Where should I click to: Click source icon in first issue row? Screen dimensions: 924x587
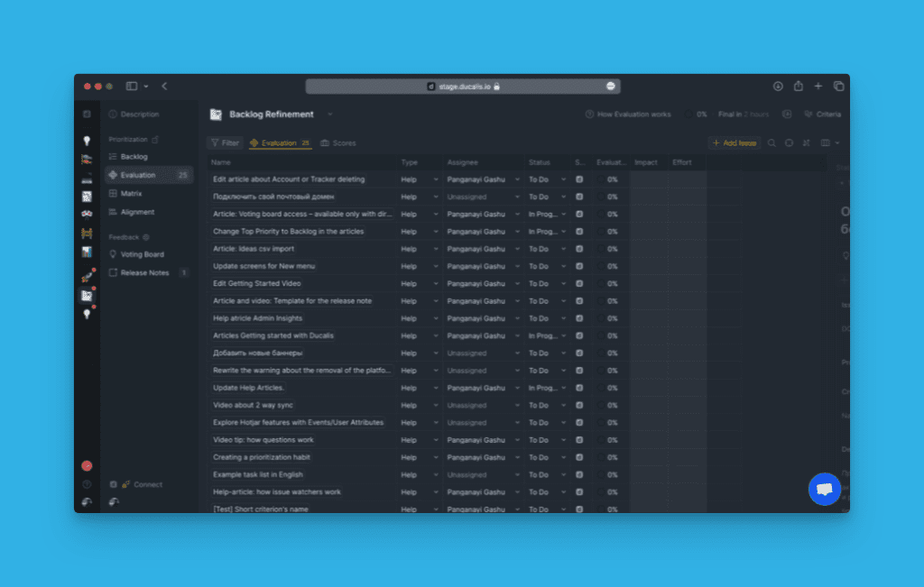pyautogui.click(x=579, y=179)
